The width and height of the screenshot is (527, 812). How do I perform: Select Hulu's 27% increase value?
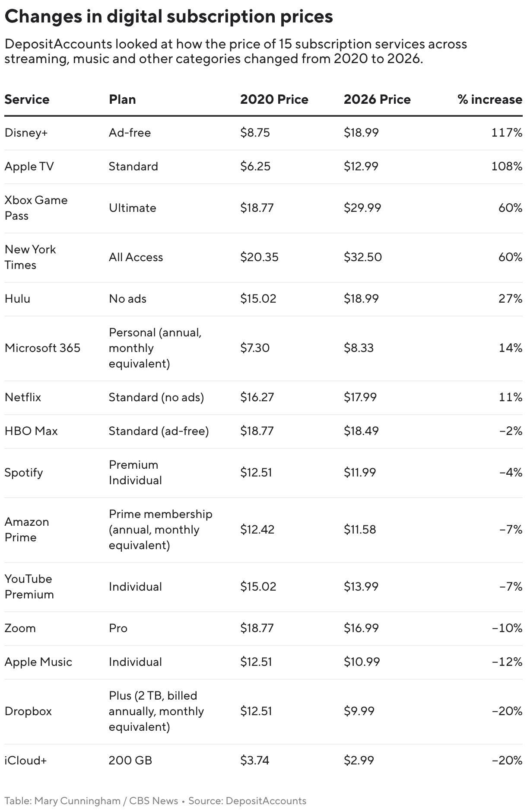point(510,298)
